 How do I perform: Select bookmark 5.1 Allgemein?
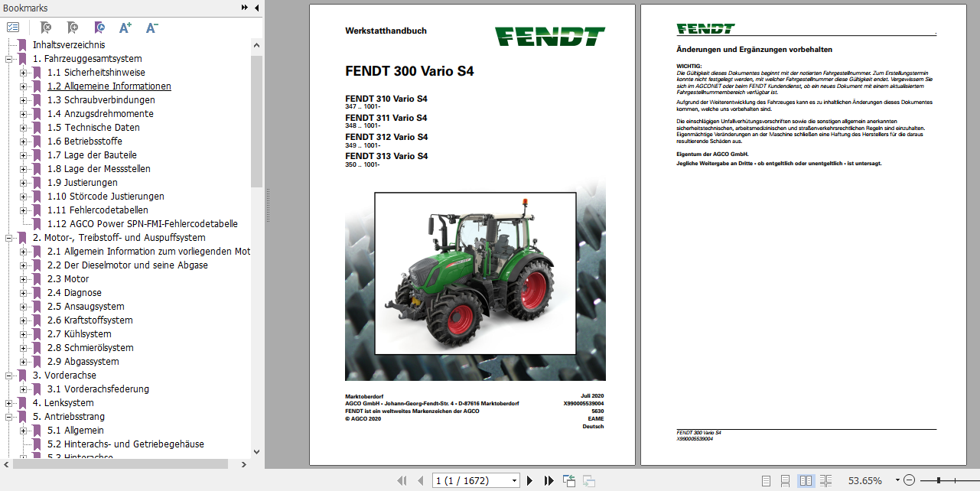pos(76,431)
